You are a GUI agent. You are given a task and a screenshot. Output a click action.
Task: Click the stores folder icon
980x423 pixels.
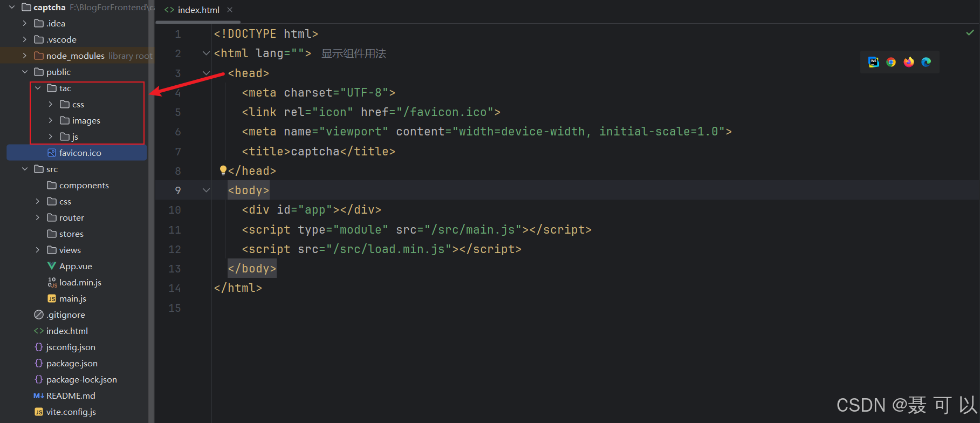pos(52,234)
